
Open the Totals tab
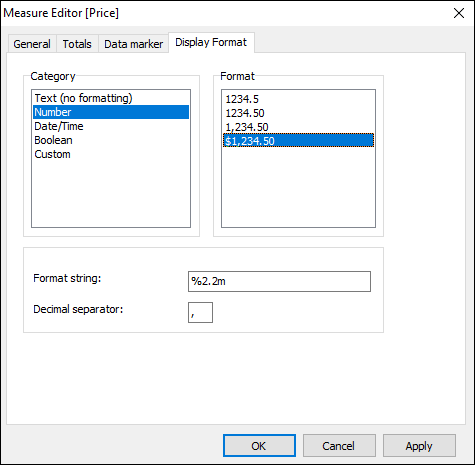[77, 44]
